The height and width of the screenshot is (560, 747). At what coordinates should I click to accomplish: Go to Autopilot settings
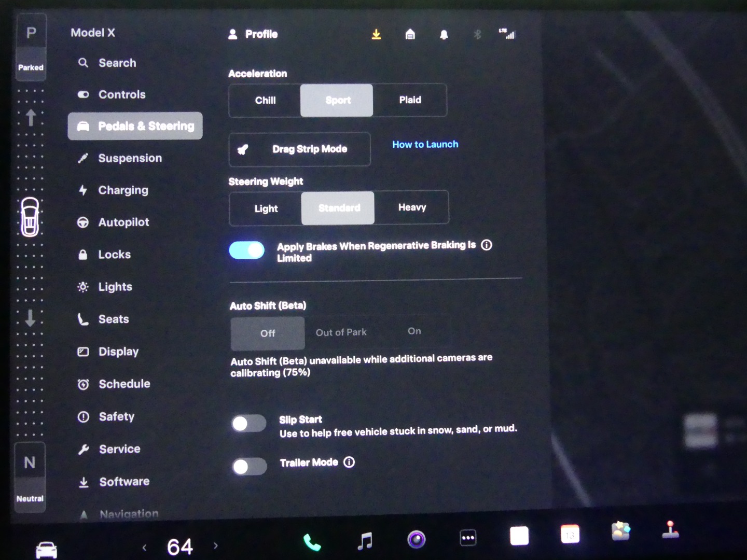pyautogui.click(x=123, y=222)
